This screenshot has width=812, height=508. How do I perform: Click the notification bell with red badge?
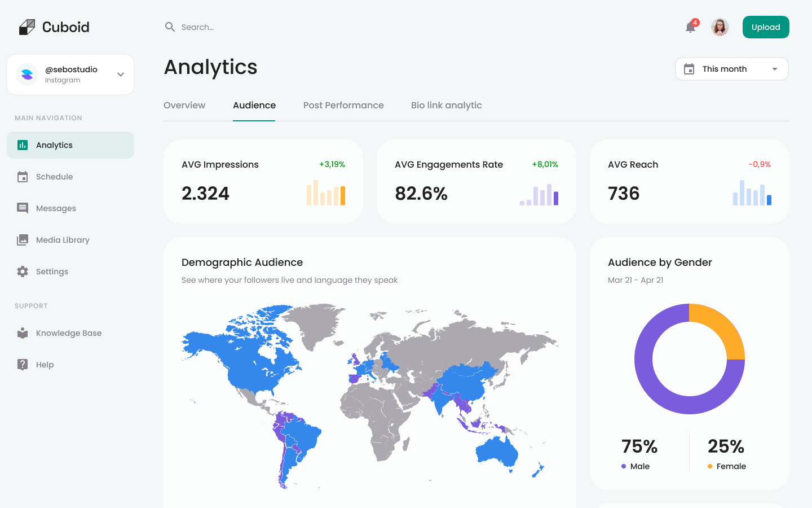pos(690,27)
